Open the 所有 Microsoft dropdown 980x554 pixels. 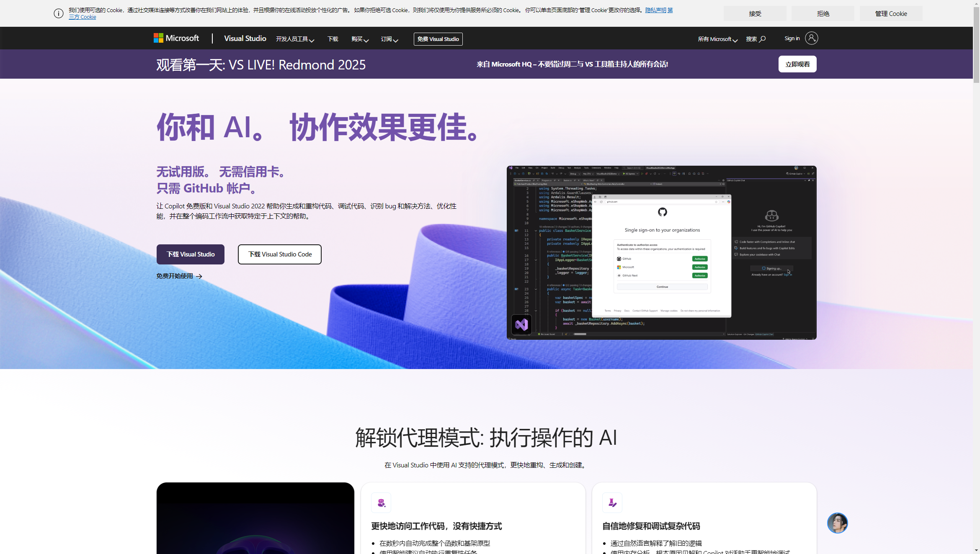[717, 39]
